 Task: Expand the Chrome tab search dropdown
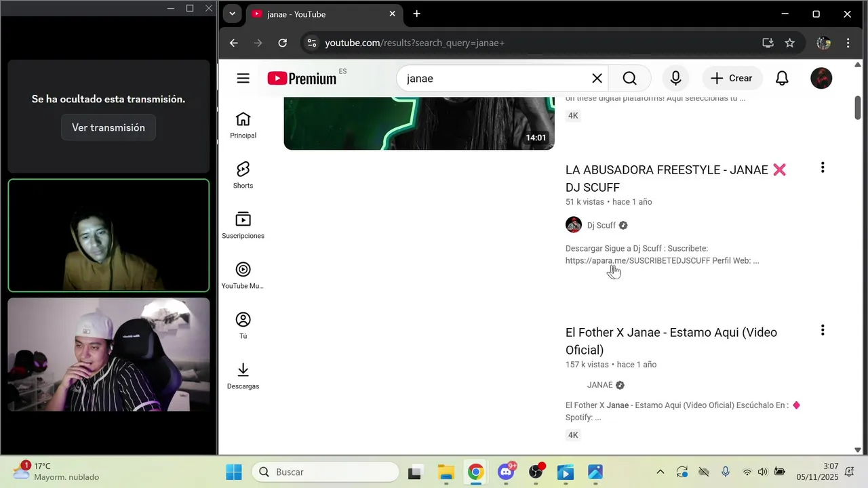(233, 14)
